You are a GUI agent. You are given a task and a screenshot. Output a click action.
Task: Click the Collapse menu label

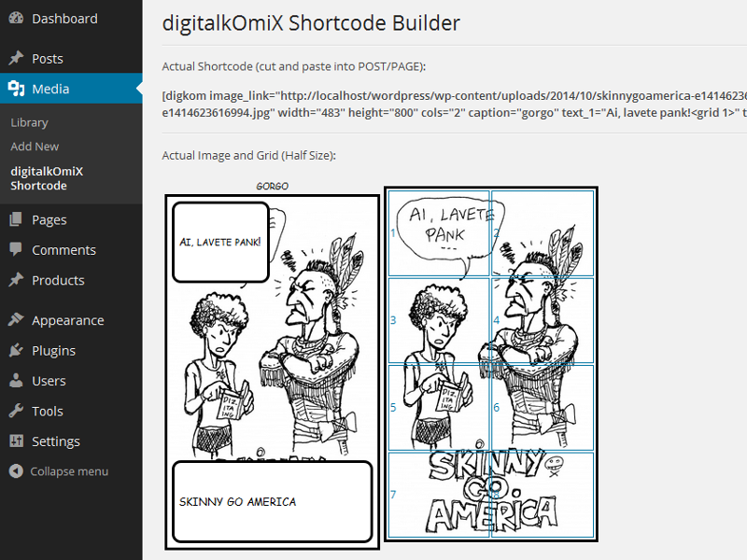pyautogui.click(x=69, y=471)
